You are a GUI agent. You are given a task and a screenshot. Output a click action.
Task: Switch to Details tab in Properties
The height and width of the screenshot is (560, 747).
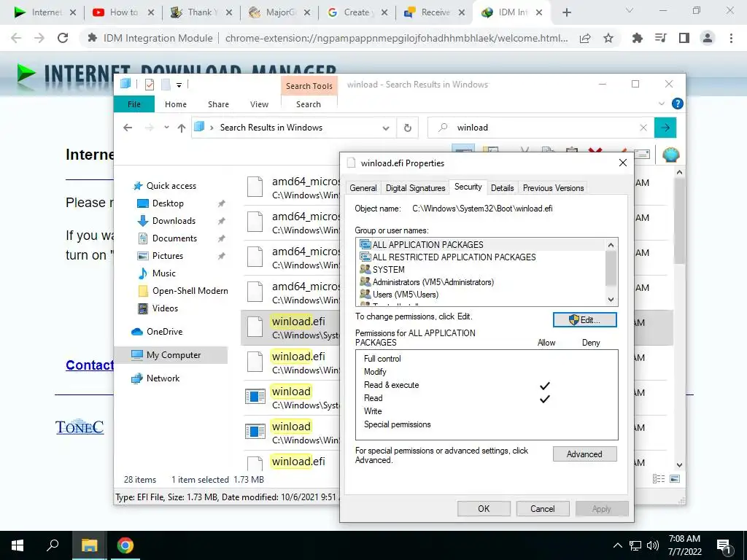(x=502, y=188)
